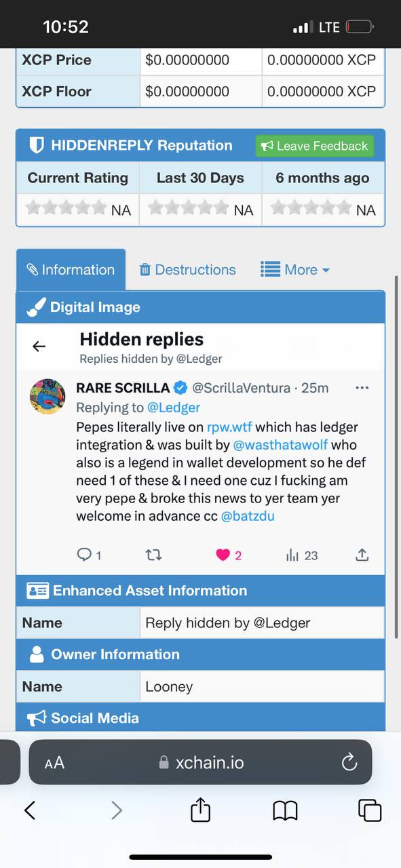The width and height of the screenshot is (401, 868).
Task: Go back with Safari back chevron
Action: click(x=29, y=810)
